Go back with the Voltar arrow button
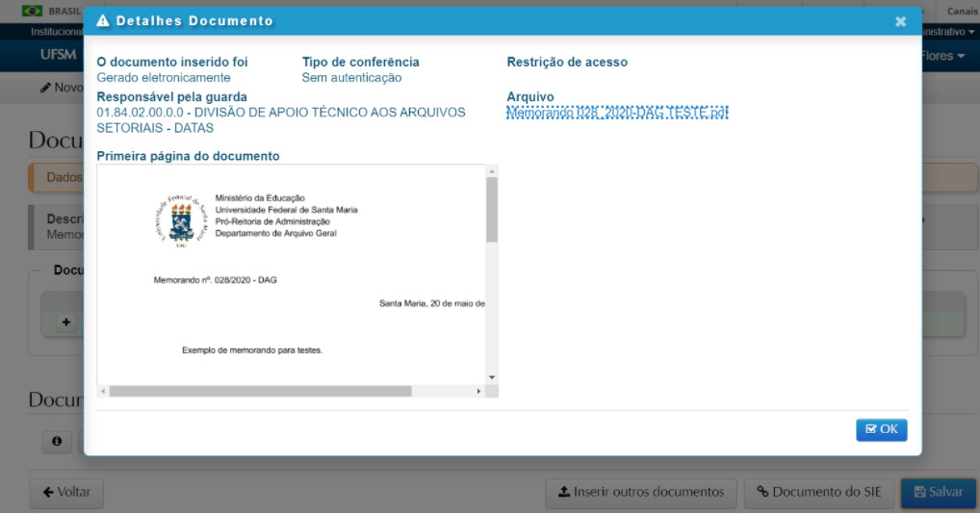This screenshot has width=980, height=514. 66,492
